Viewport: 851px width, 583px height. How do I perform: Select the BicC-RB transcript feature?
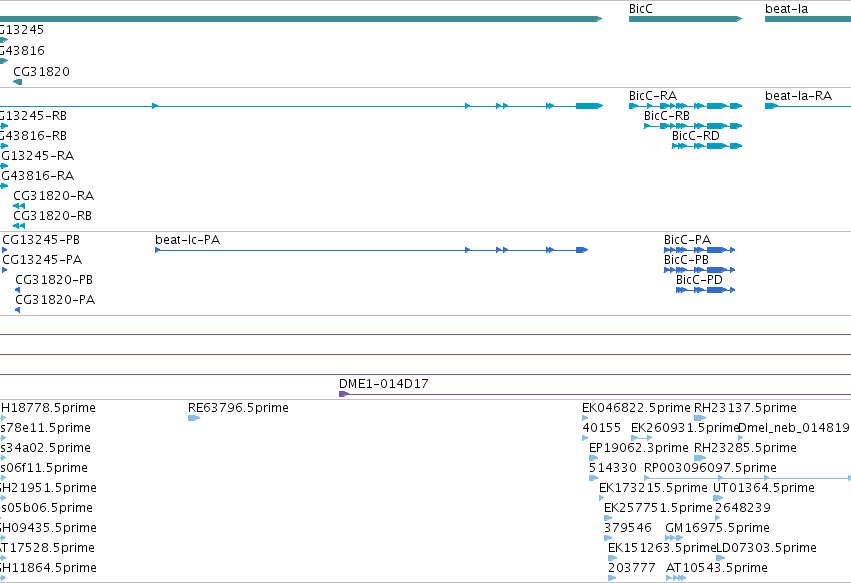click(x=693, y=126)
